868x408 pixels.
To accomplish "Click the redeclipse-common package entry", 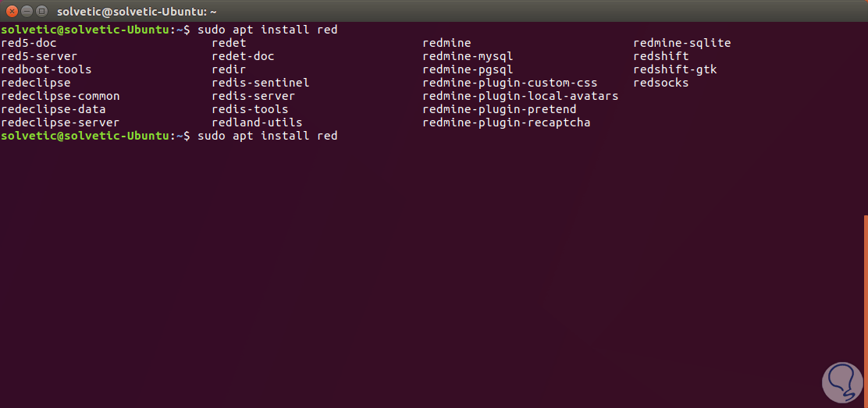I will pyautogui.click(x=60, y=96).
